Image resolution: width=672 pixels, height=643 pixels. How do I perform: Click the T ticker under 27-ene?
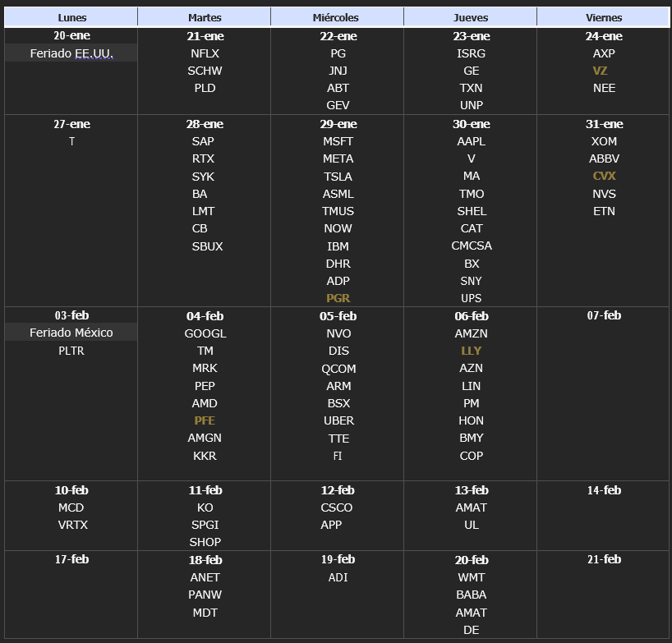point(71,141)
